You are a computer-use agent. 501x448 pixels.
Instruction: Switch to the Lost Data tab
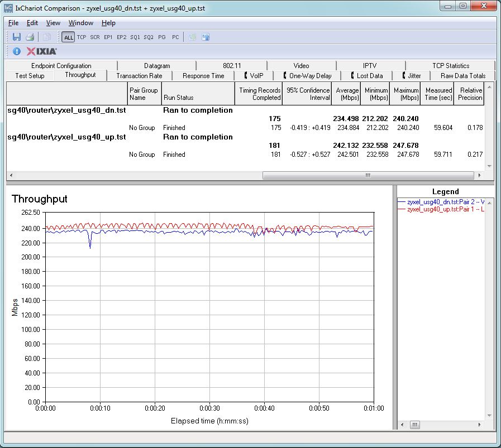coord(367,76)
